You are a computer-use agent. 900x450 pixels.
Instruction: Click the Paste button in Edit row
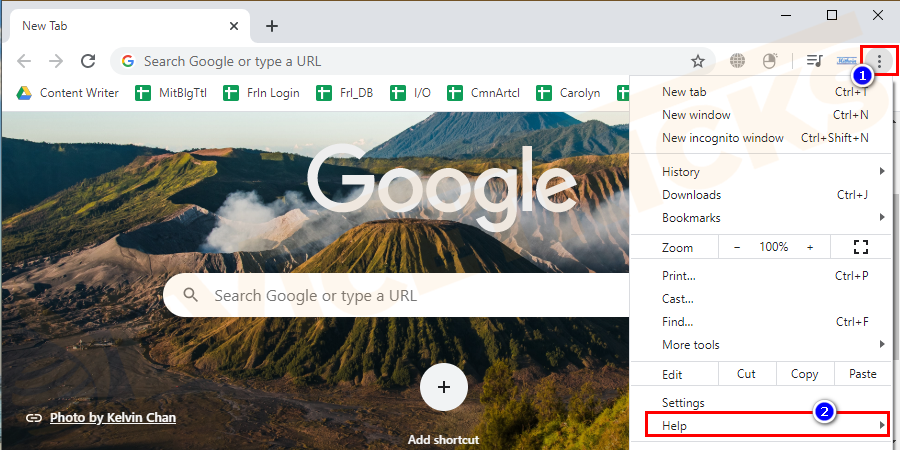863,374
